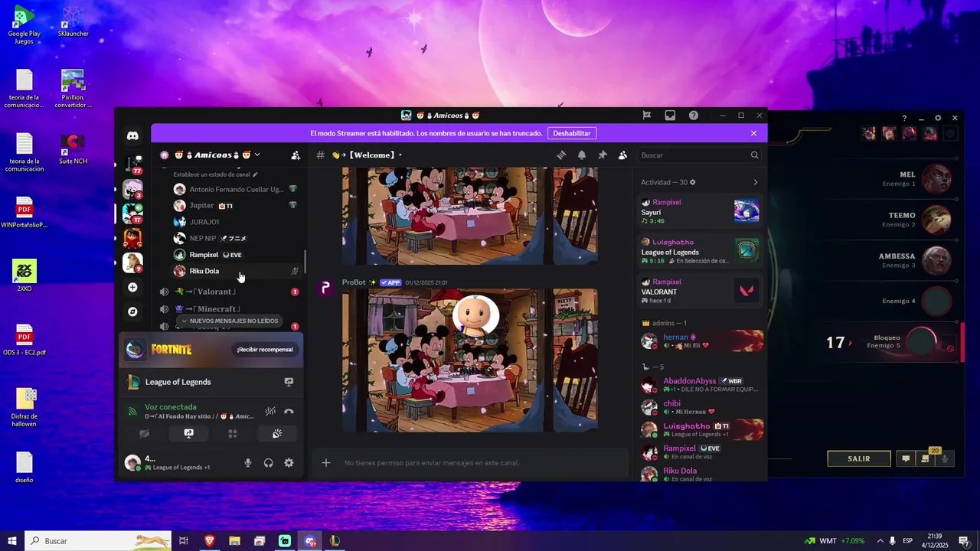This screenshot has width=980, height=551.
Task: Click Deshabilitar in the Streamer mode banner
Action: (x=572, y=133)
